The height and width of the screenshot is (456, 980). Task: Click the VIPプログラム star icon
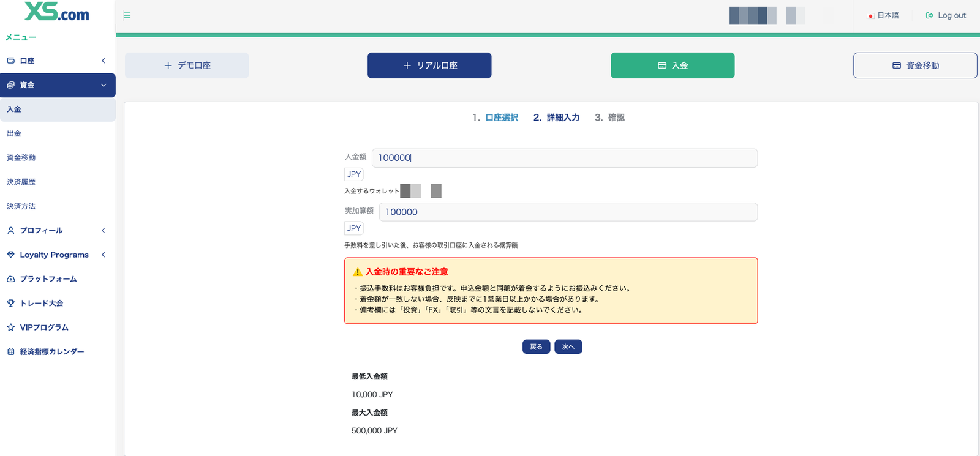click(10, 327)
